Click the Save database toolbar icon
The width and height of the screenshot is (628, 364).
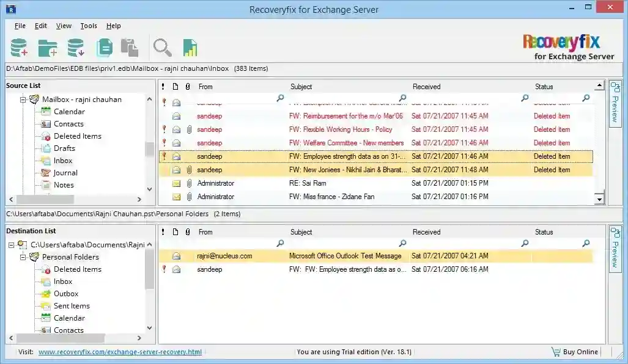click(76, 48)
